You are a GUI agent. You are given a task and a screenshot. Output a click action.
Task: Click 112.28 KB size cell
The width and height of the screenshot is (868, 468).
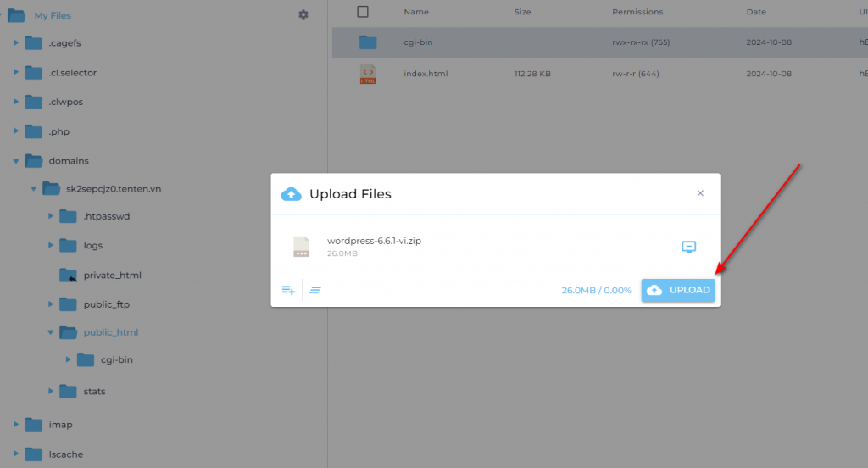(x=532, y=74)
